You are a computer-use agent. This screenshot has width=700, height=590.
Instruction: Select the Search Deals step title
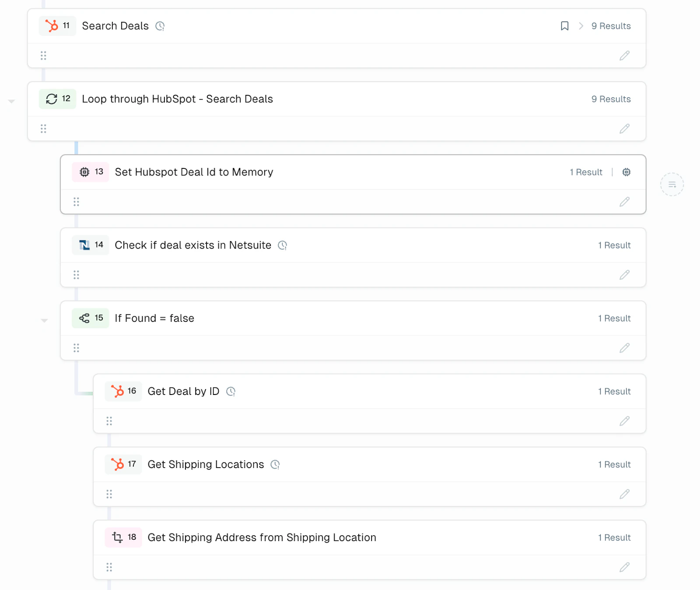tap(115, 26)
